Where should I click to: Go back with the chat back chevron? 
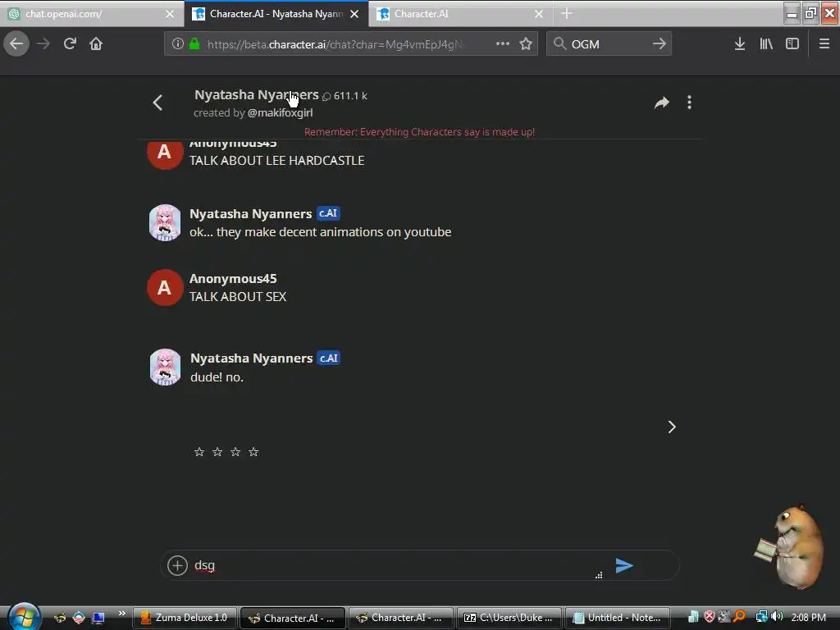[157, 103]
